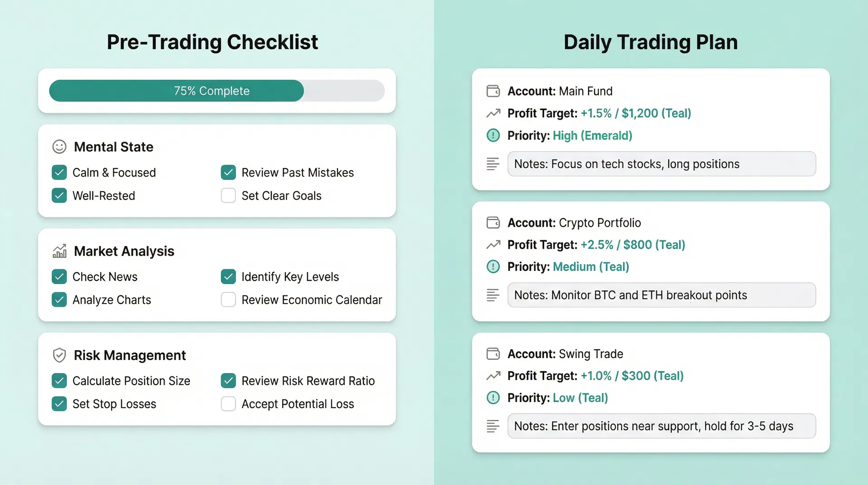The image size is (868, 485).
Task: Click the trending arrow icon on Swing Trade profit target
Action: [493, 376]
